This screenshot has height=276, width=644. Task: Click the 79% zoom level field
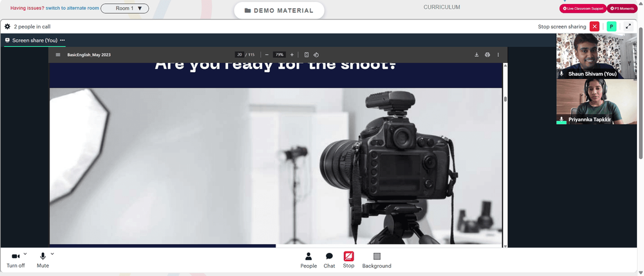pos(279,55)
